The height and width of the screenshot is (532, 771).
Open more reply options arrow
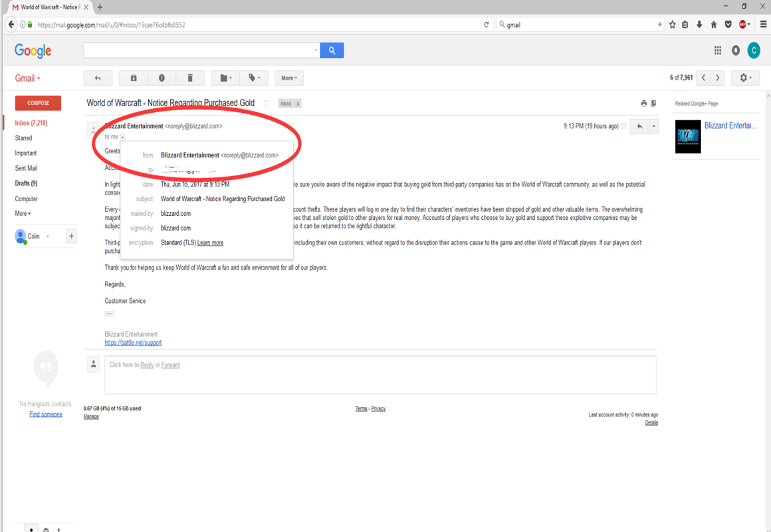tap(654, 126)
